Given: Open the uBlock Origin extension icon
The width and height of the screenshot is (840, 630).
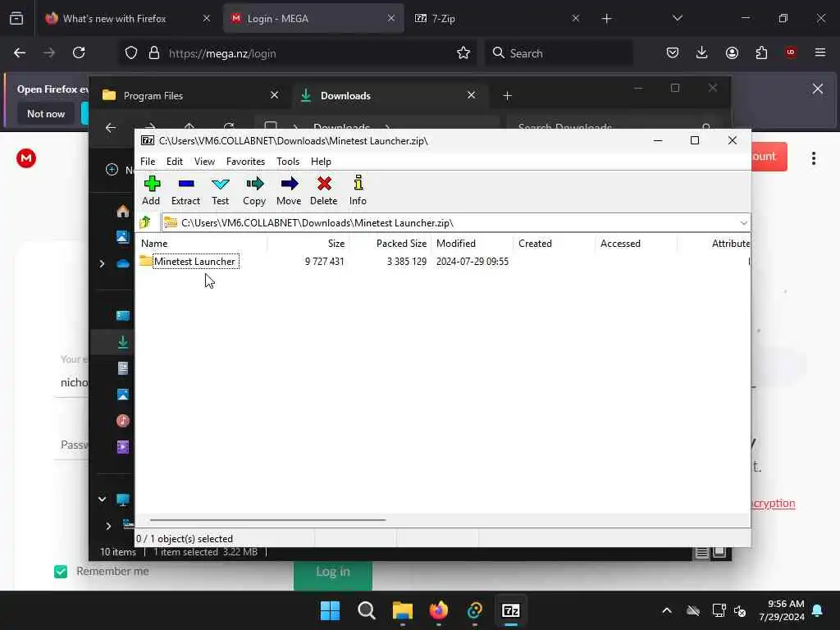Looking at the screenshot, I should (791, 52).
